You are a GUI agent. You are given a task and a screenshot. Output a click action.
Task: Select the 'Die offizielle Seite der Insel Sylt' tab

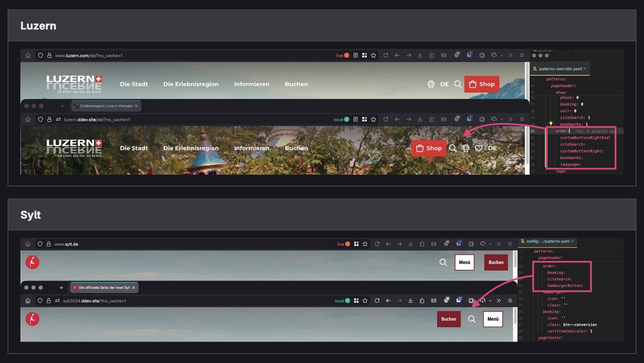pyautogui.click(x=103, y=288)
